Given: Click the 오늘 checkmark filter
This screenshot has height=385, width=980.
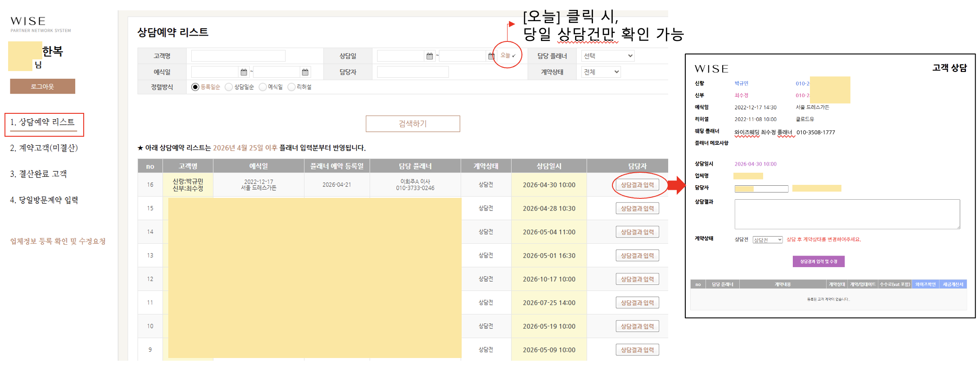Looking at the screenshot, I should [x=508, y=56].
